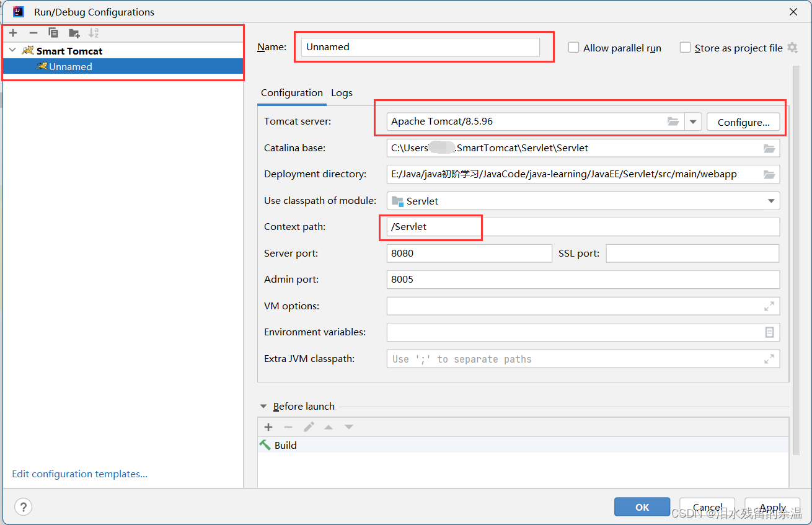
Task: Edit the Before launch task
Action: point(309,427)
